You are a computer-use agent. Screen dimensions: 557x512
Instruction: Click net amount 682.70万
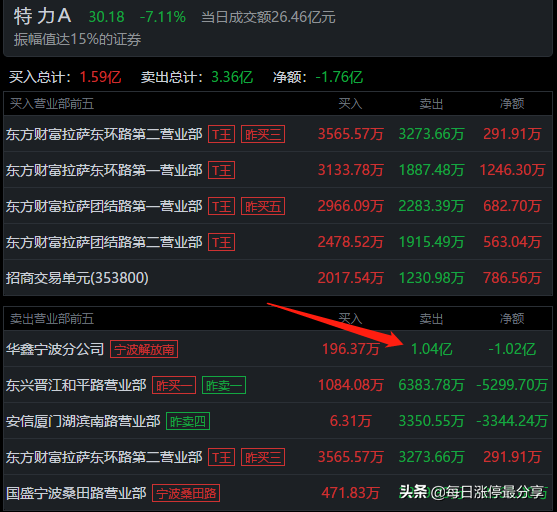pyautogui.click(x=512, y=206)
